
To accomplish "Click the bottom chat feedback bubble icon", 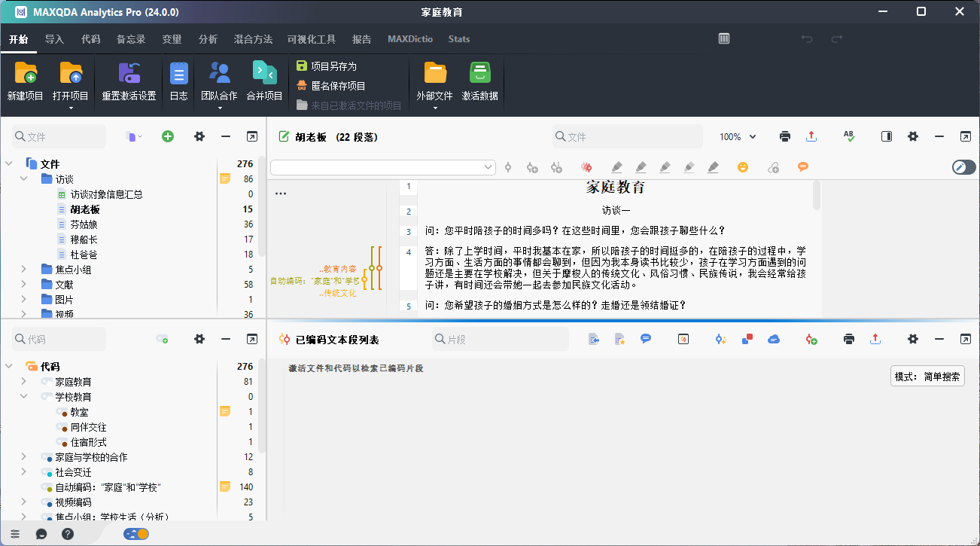I will (x=41, y=534).
